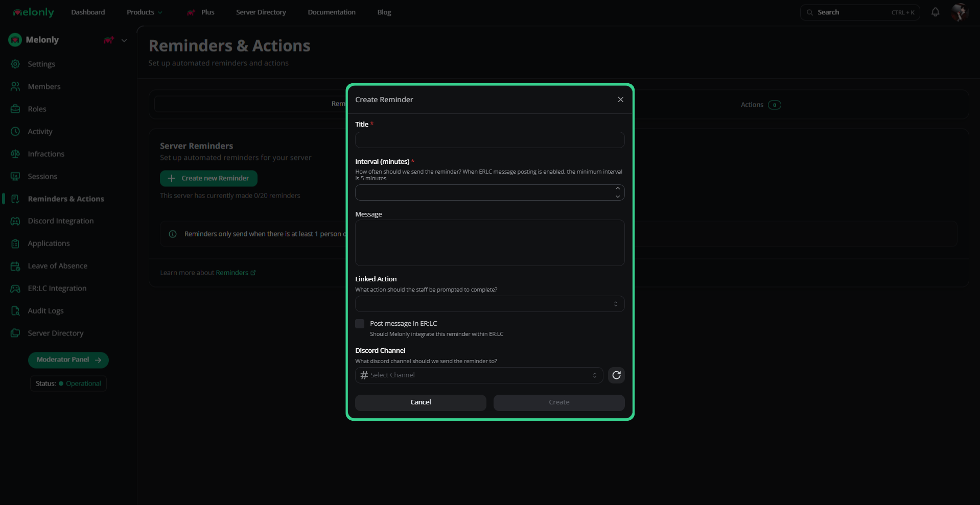
Task: Open the Moderator Panel
Action: click(x=68, y=360)
